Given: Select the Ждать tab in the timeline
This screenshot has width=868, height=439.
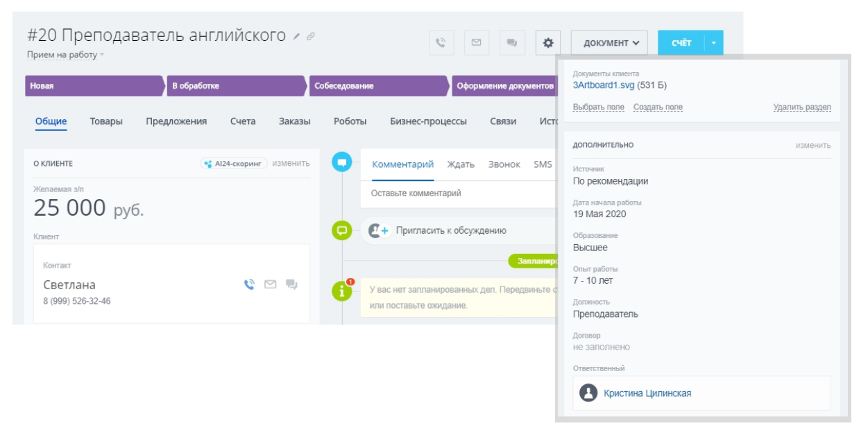Looking at the screenshot, I should (x=461, y=164).
